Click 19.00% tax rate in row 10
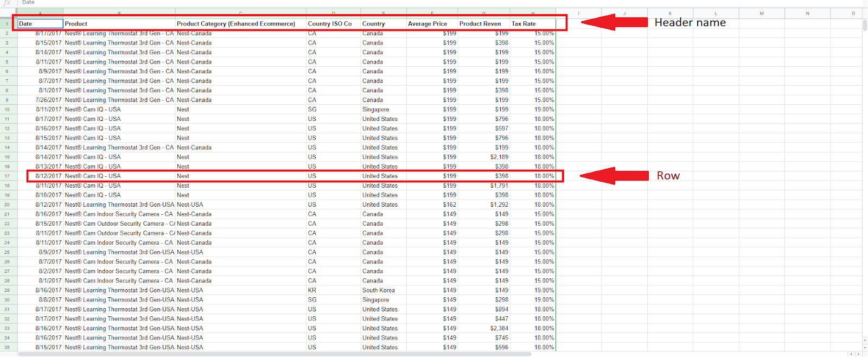This screenshot has width=868, height=358. tap(532, 110)
